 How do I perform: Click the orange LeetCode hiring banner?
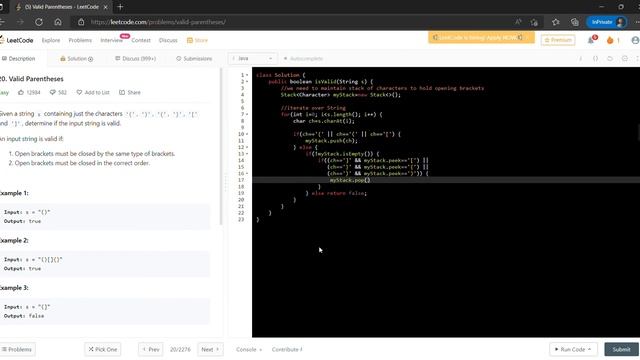[481, 37]
